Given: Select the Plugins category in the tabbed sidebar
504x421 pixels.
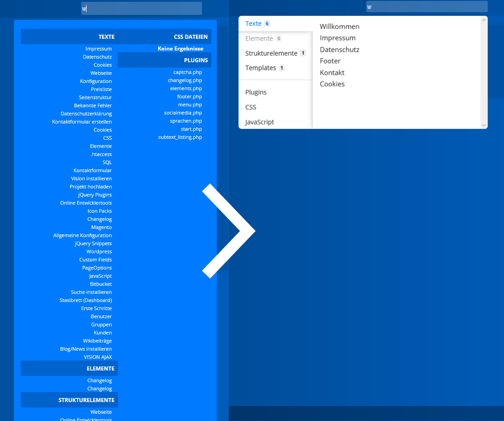Looking at the screenshot, I should click(x=256, y=92).
